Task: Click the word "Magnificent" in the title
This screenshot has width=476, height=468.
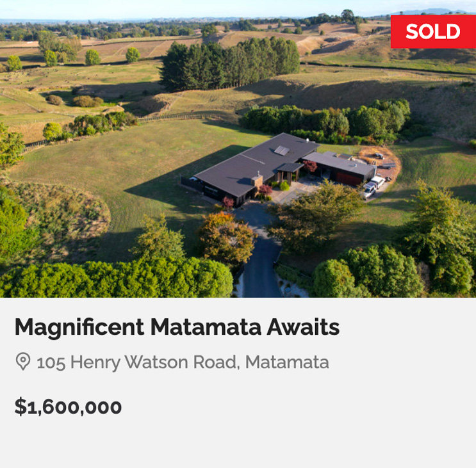Action: (79, 328)
